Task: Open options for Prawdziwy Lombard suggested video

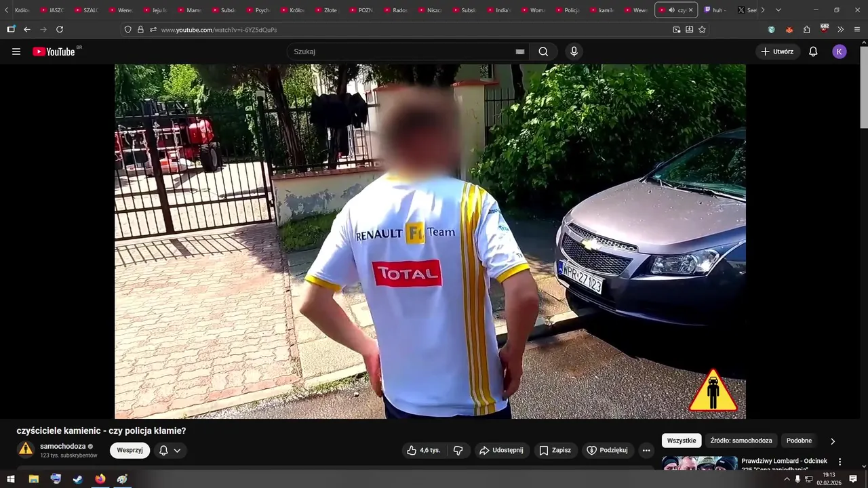Action: [x=840, y=462]
